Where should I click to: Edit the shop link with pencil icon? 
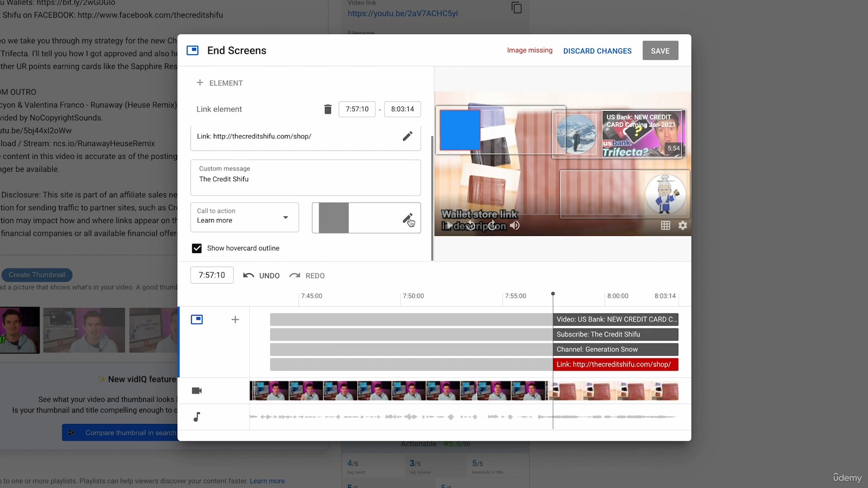coord(407,136)
